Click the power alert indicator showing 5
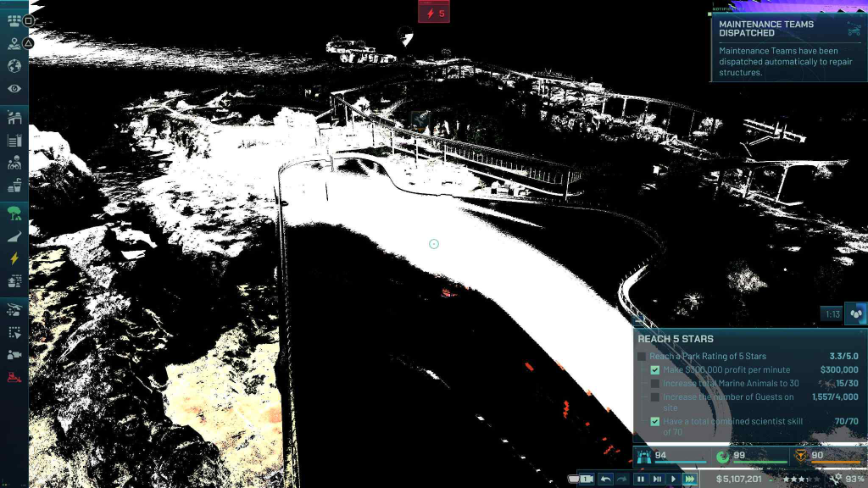868x488 pixels. tap(434, 13)
